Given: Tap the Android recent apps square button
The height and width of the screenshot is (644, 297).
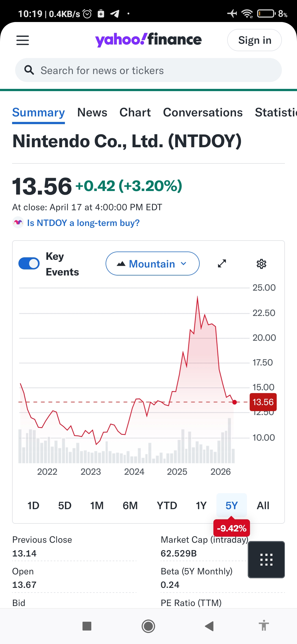Looking at the screenshot, I should click(87, 626).
